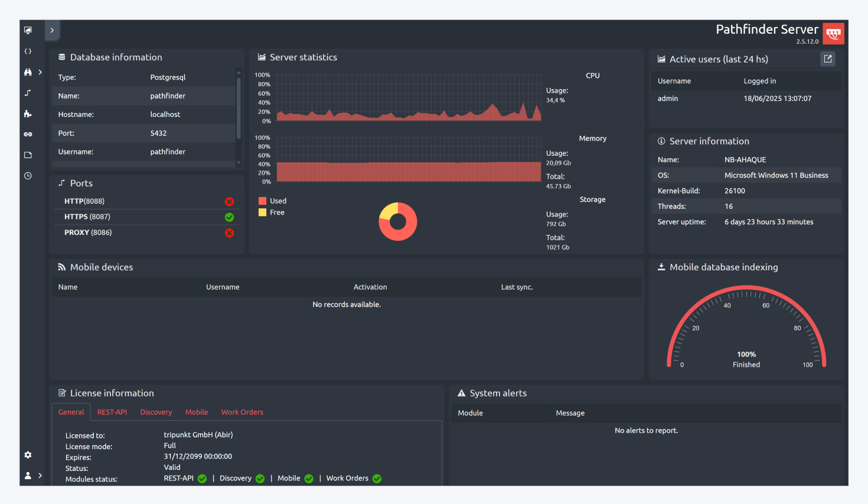Sort by Last sync. column header
Viewport: 868px width, 504px height.
pos(517,287)
